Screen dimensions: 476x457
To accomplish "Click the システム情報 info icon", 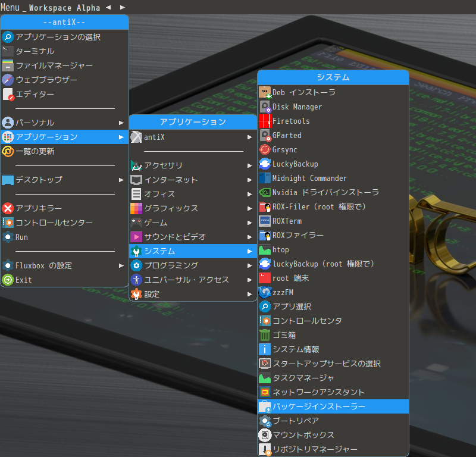I will (265, 349).
